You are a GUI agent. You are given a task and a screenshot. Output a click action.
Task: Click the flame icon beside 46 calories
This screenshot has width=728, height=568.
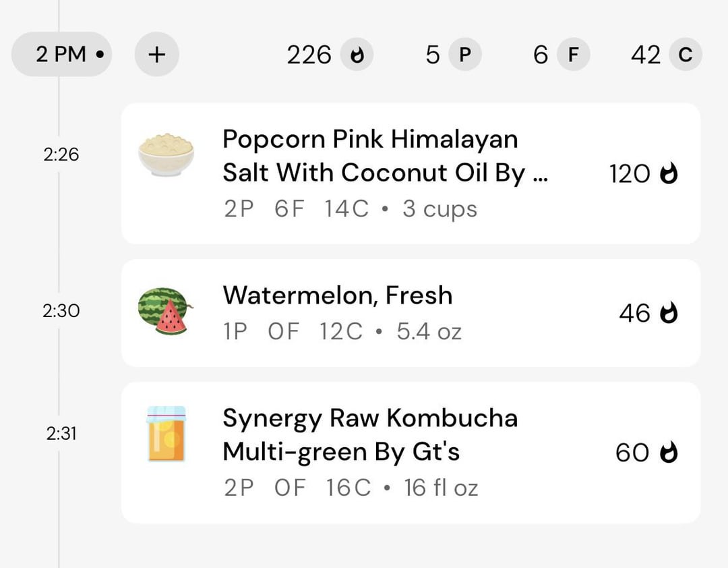point(669,313)
